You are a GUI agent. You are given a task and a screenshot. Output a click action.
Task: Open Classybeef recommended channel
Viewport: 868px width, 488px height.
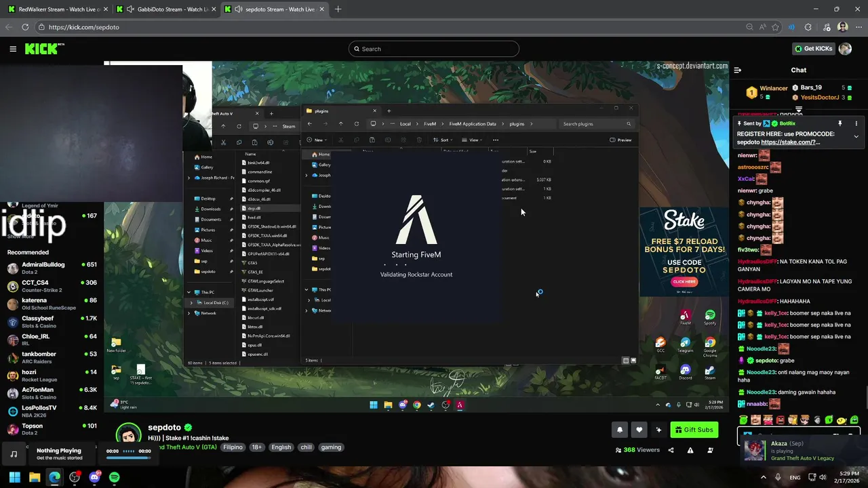[52, 322]
